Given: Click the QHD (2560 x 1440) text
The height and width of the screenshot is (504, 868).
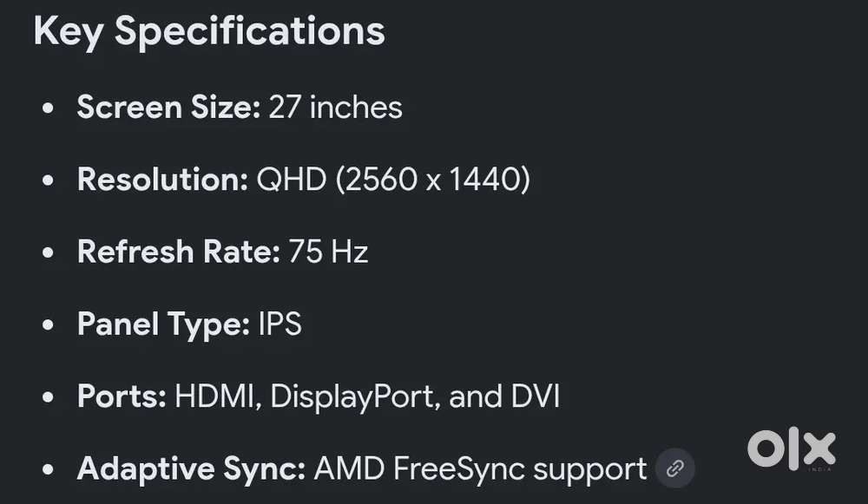Looking at the screenshot, I should [393, 180].
